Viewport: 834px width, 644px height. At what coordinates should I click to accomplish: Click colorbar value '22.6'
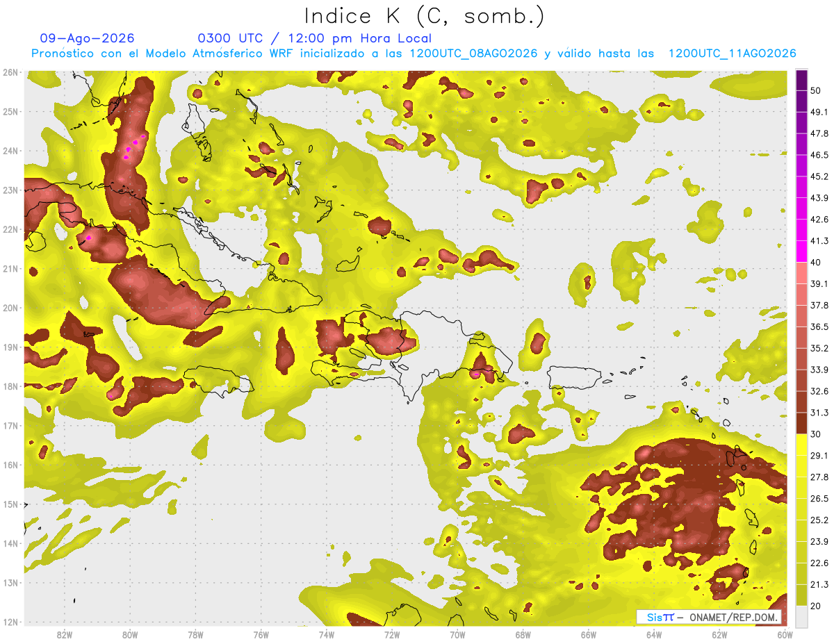pos(819,563)
